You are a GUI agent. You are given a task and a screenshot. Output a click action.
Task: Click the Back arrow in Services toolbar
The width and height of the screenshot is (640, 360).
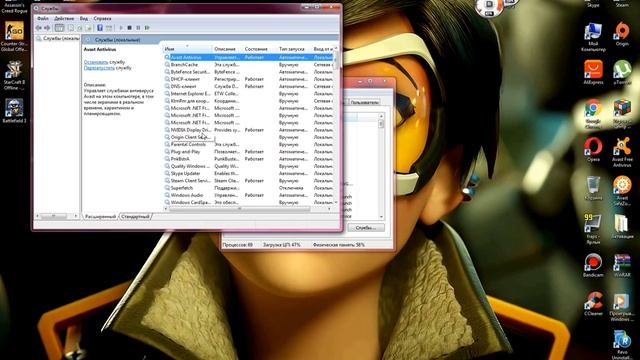(x=38, y=28)
